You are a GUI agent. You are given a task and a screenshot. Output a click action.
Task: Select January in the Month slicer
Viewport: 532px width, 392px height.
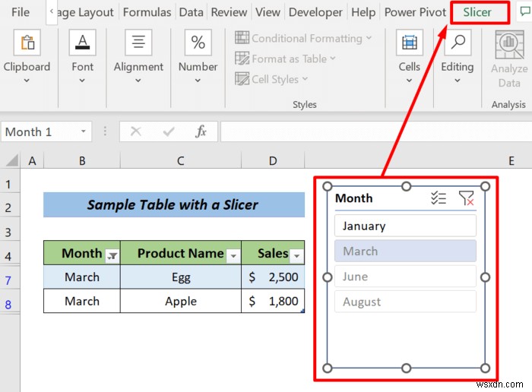(x=405, y=226)
